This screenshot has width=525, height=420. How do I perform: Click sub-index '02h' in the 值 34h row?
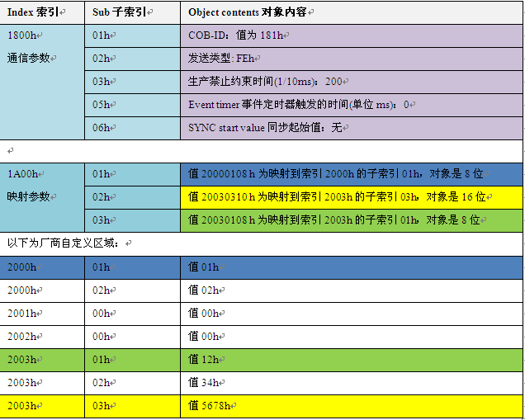pyautogui.click(x=133, y=383)
